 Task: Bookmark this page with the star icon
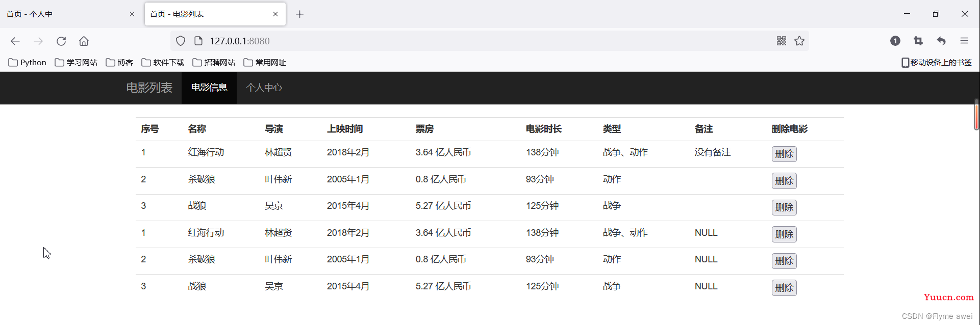799,41
